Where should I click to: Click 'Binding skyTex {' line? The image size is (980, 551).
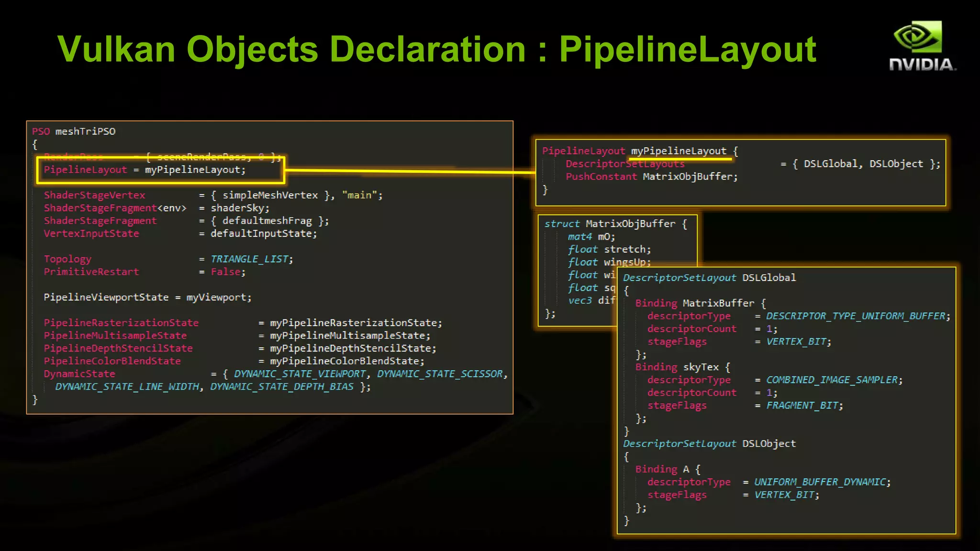[683, 367]
